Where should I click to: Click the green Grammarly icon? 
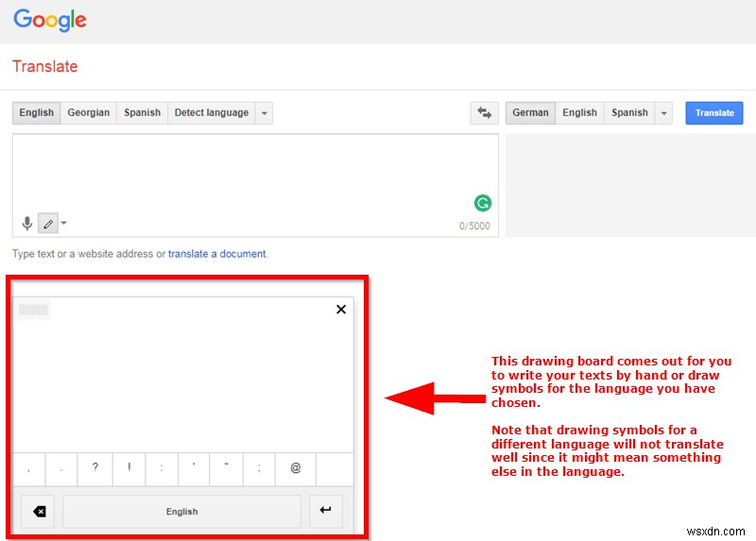pyautogui.click(x=483, y=203)
